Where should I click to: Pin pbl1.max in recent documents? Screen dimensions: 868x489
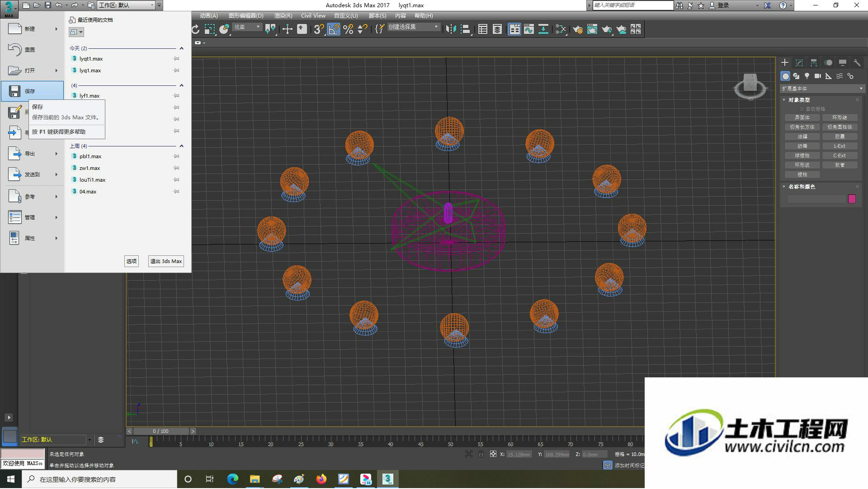click(x=177, y=156)
